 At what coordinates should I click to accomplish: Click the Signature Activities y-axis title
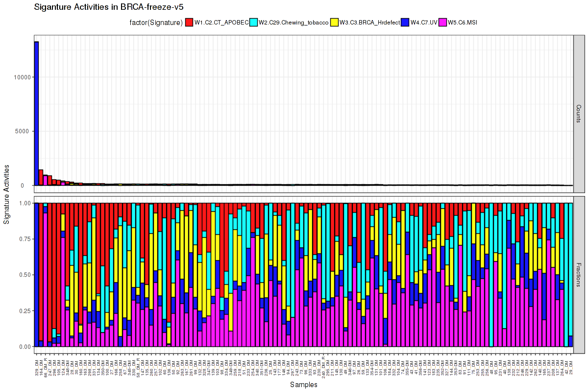tap(7, 195)
